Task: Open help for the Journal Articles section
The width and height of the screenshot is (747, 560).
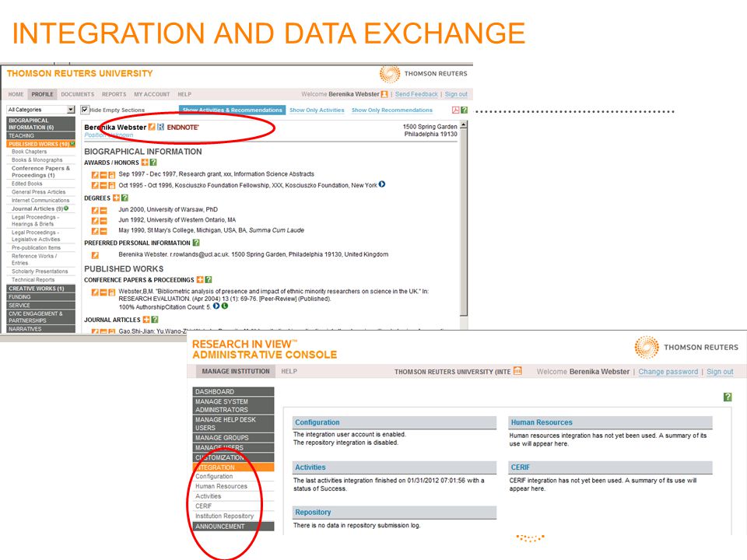Action: pos(155,320)
